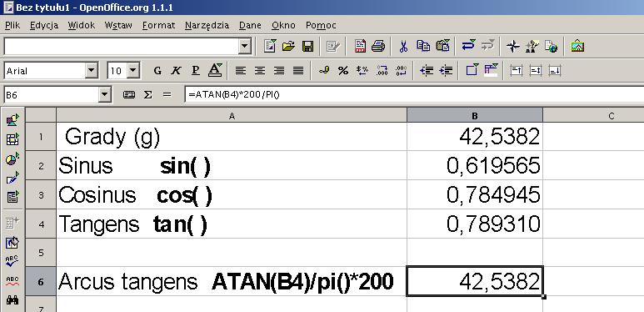Viewport: 644px width, 312px height.
Task: Select column A header
Action: click(x=232, y=116)
